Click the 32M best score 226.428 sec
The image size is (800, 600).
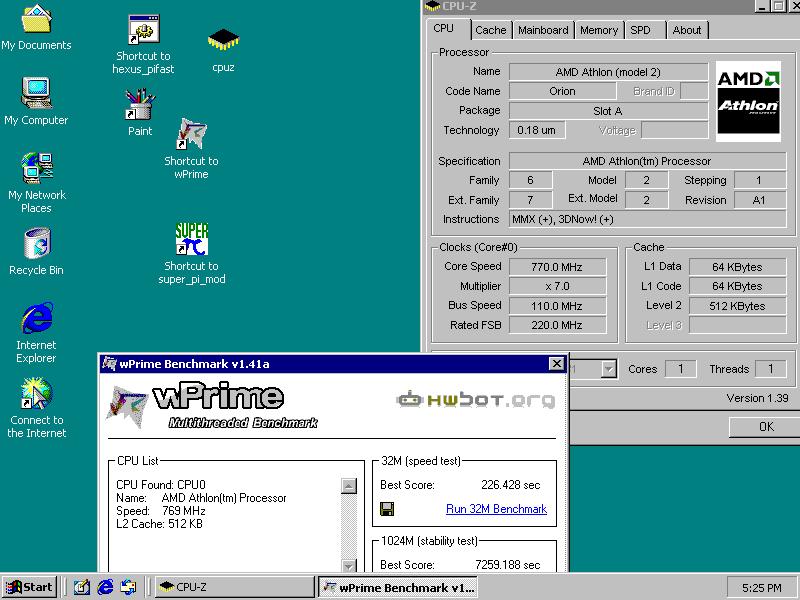click(x=510, y=485)
